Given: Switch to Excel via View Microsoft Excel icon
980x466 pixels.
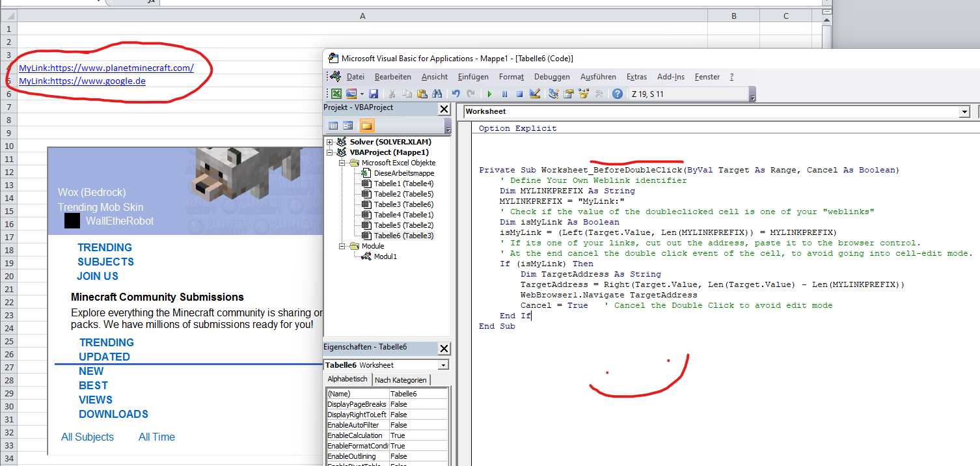Looking at the screenshot, I should click(x=336, y=94).
